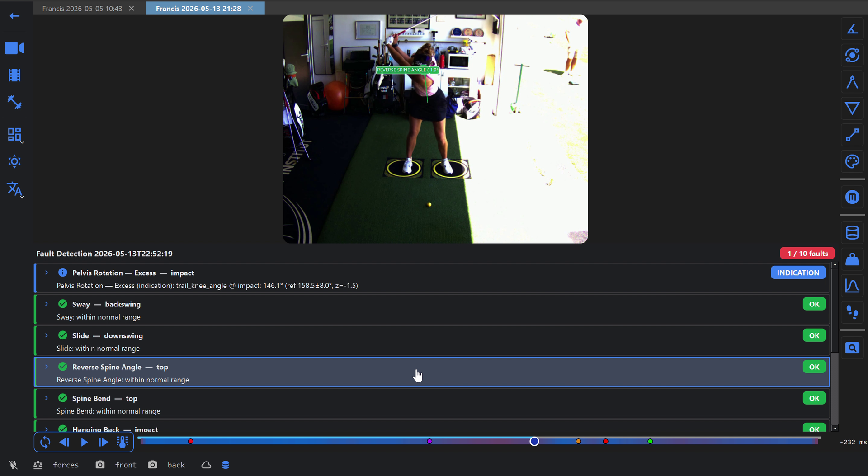
Task: Step one frame forward
Action: point(103,442)
